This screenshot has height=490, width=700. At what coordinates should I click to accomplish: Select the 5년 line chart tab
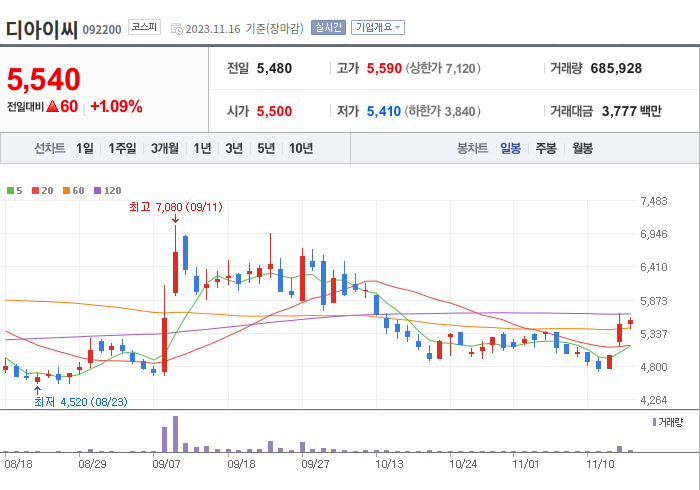point(266,148)
